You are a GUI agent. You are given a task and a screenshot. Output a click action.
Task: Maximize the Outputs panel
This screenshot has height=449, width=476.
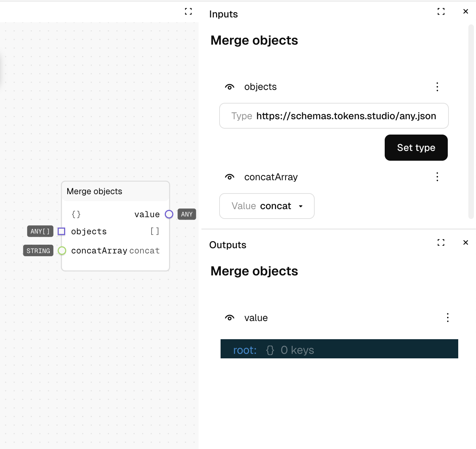(x=441, y=243)
